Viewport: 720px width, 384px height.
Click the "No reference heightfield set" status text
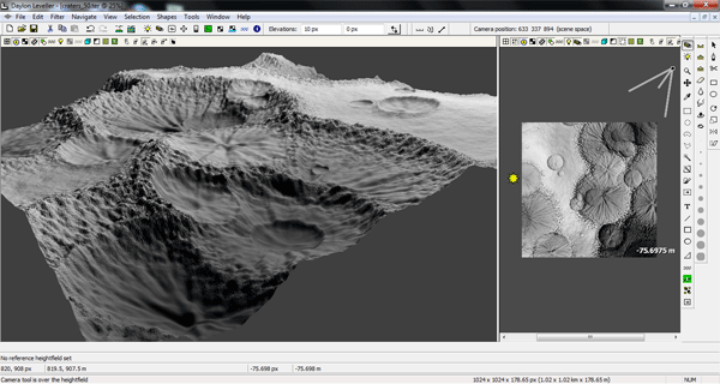36,358
